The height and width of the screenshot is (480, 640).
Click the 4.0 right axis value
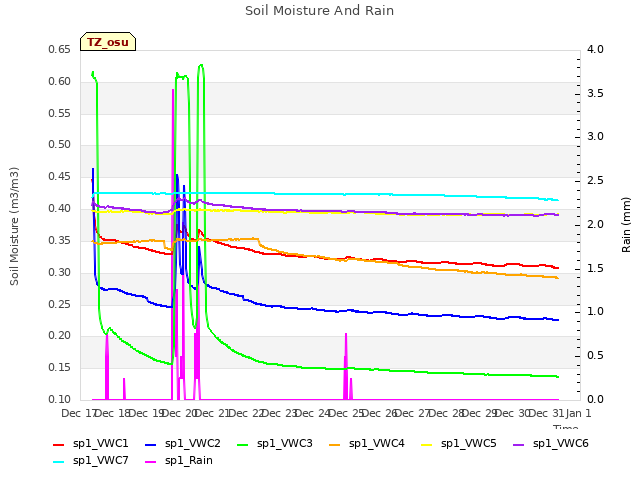[x=595, y=49]
